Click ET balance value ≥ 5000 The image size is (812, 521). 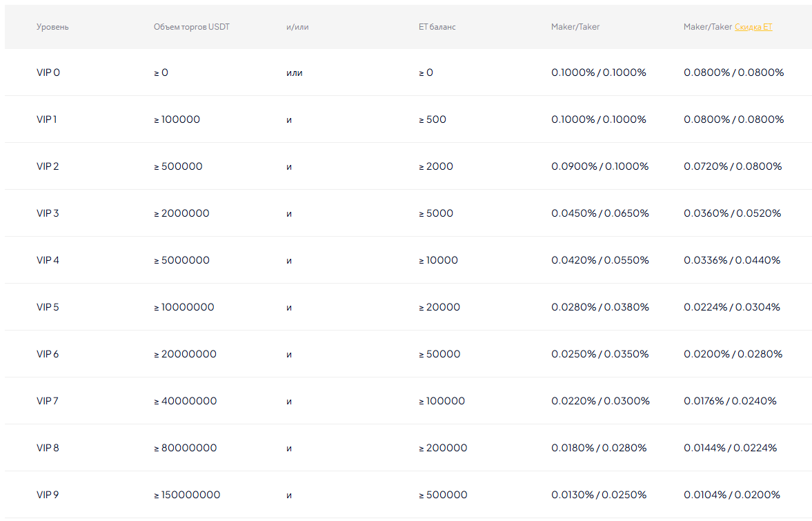click(x=436, y=213)
